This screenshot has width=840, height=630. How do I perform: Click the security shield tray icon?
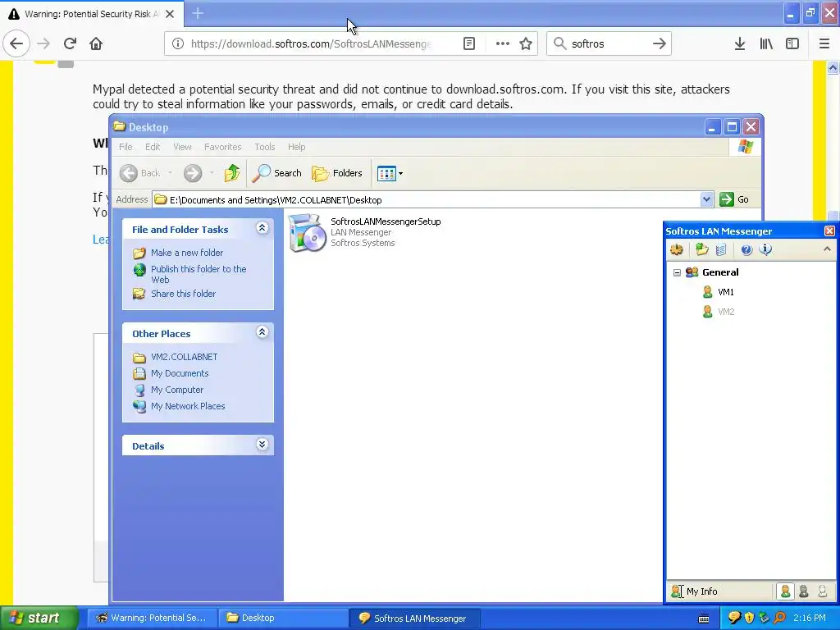(750, 618)
